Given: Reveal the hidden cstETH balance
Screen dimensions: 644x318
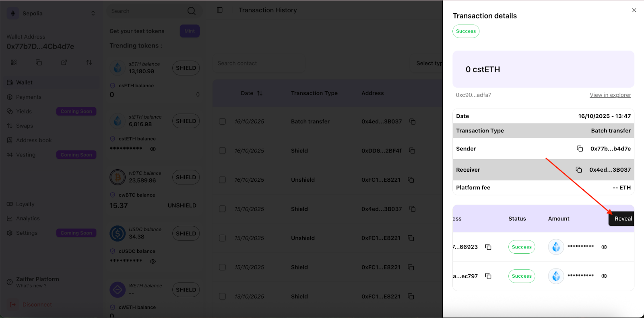Looking at the screenshot, I should pyautogui.click(x=153, y=149).
